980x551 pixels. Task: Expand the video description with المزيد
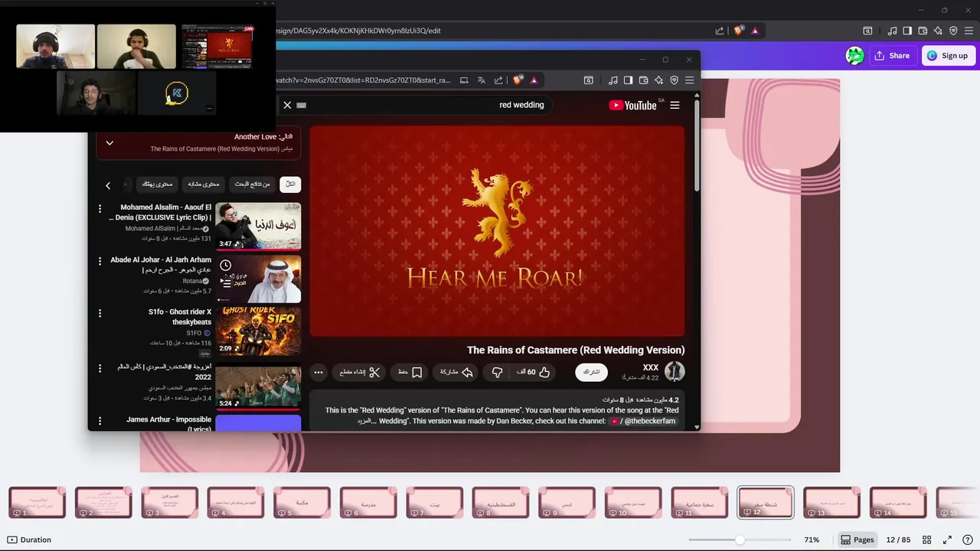364,421
